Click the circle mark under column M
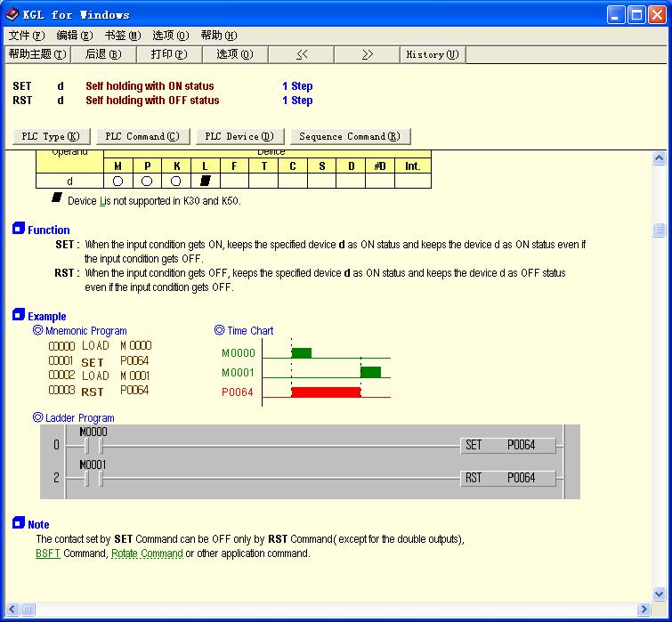 [x=117, y=182]
